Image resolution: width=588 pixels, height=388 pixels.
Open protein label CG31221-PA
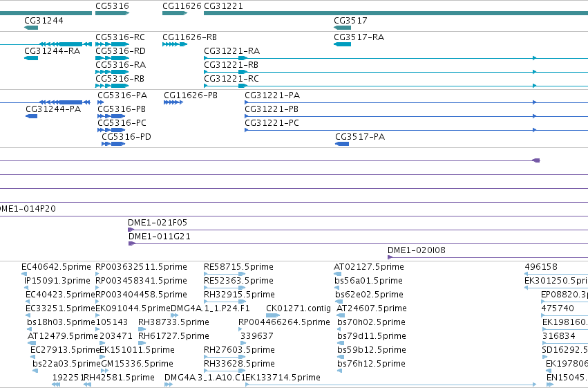click(x=272, y=95)
